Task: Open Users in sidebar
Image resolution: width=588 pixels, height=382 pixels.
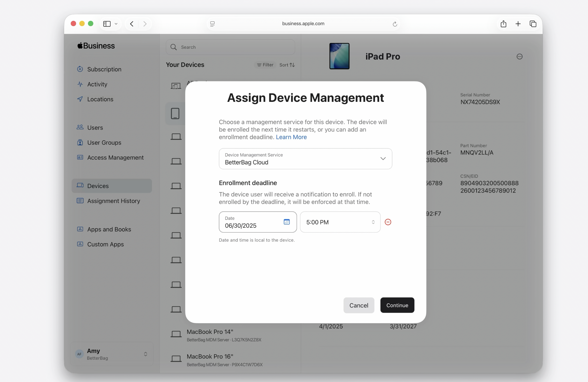Action: point(95,127)
